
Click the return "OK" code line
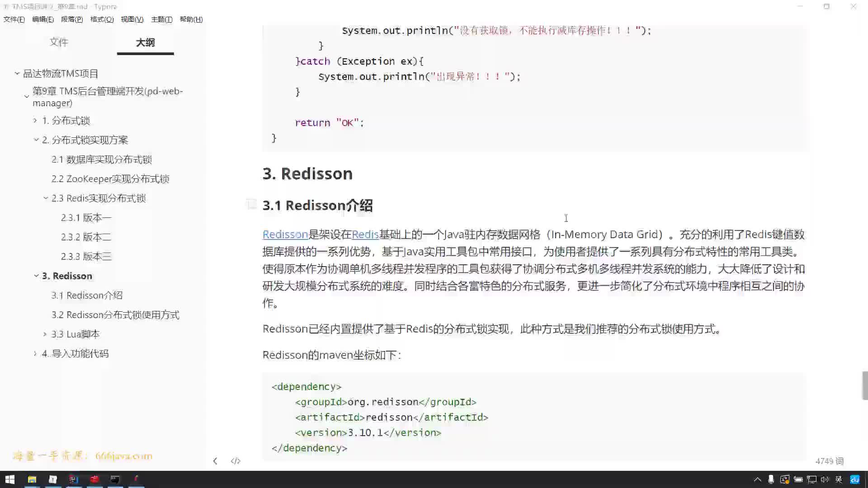point(329,122)
